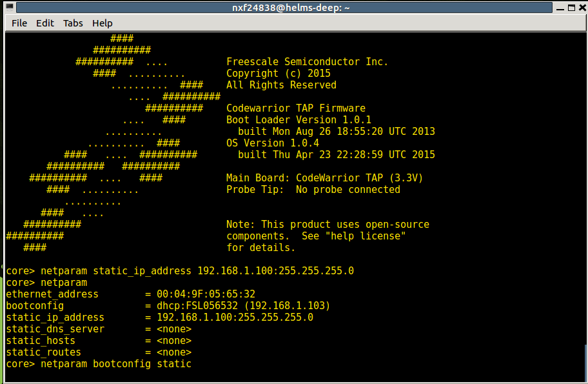Click 'Boot Loader Version 1.0.1' text
Screen dimensions: 588x384
tap(299, 120)
